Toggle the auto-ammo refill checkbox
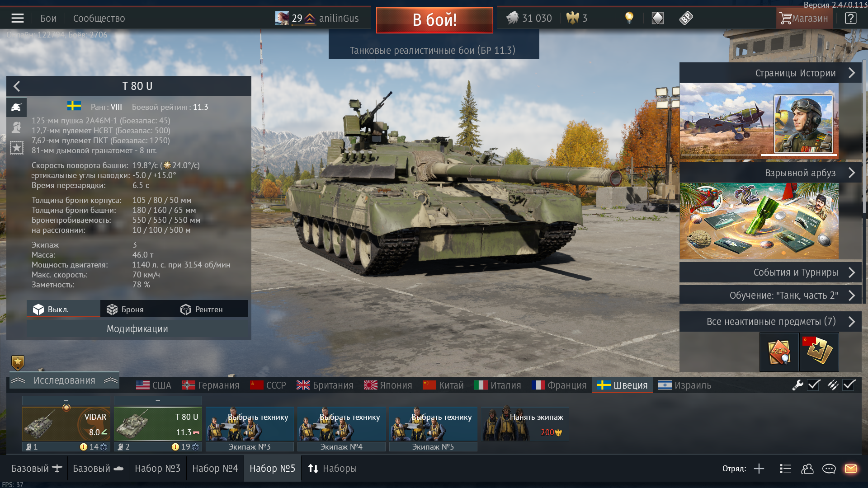Screen dimensions: 868x488 849,385
